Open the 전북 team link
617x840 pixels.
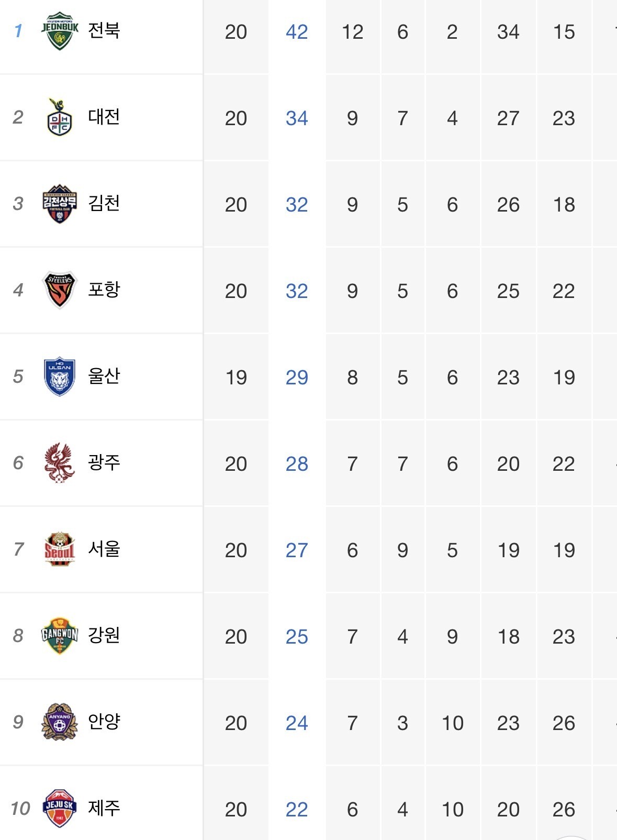[x=104, y=30]
